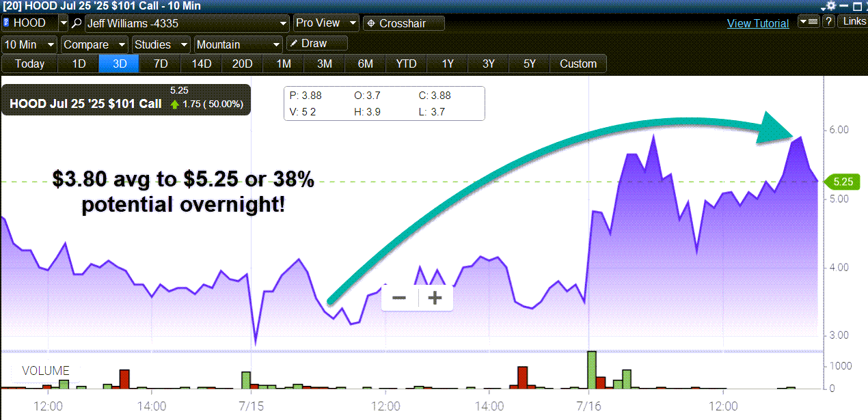Click the symbol search magnifier icon
This screenshot has width=868, height=420.
tap(77, 23)
